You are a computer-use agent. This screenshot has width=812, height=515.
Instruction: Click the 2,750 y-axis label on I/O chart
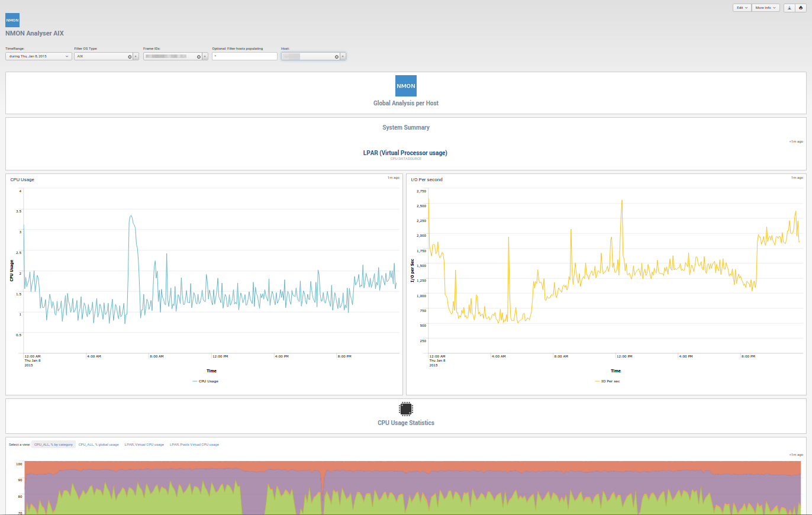coord(421,191)
